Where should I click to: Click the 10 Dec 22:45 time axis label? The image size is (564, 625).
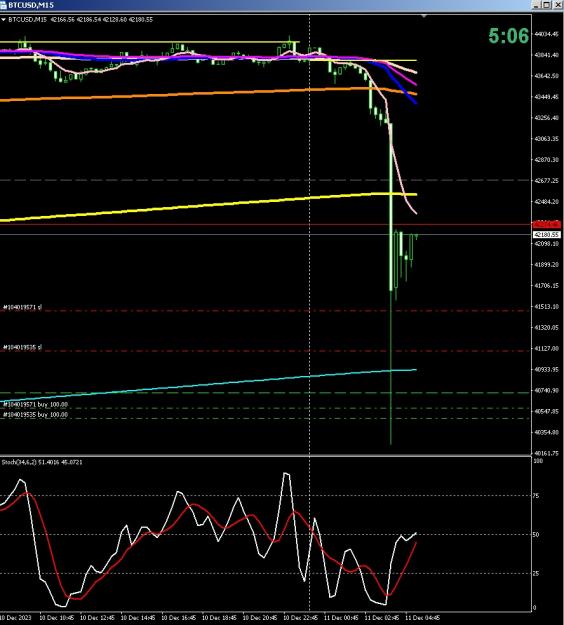301,617
